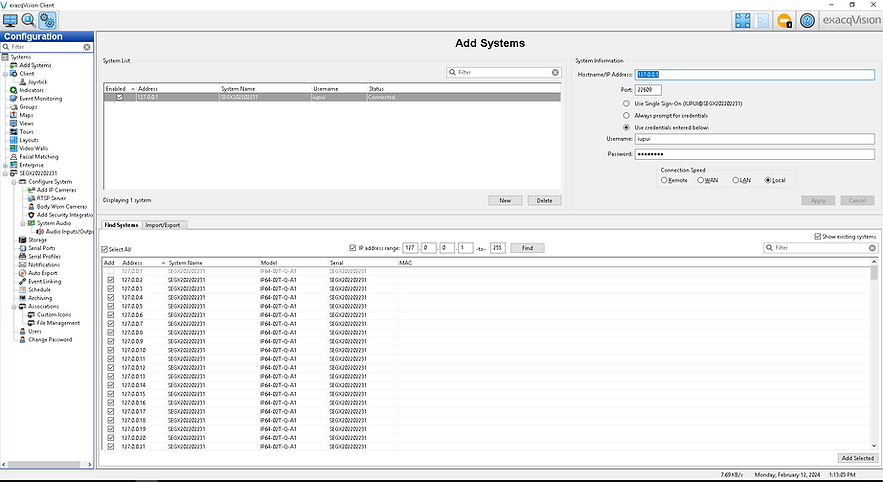Select Body Worn Cameras tree entry
The image size is (883, 482).
coord(62,207)
